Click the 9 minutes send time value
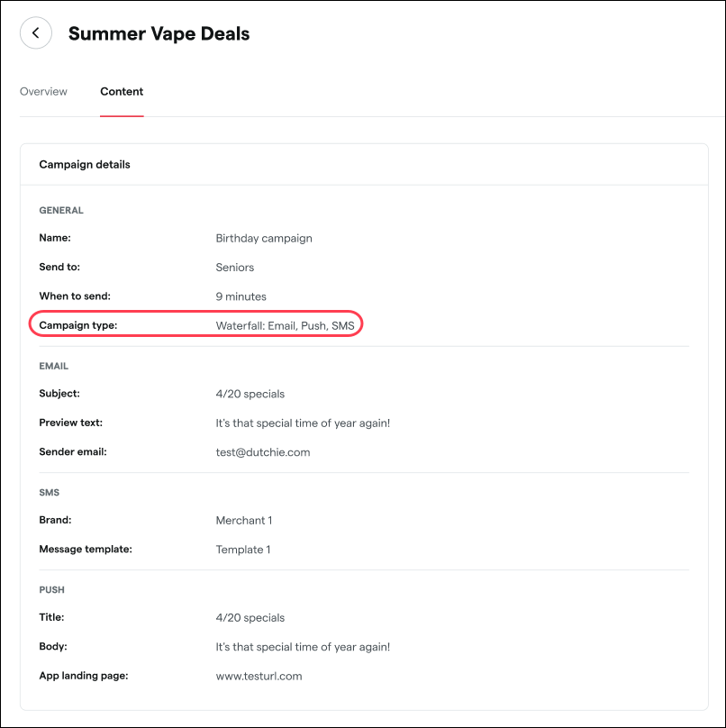This screenshot has width=726, height=728. [240, 296]
